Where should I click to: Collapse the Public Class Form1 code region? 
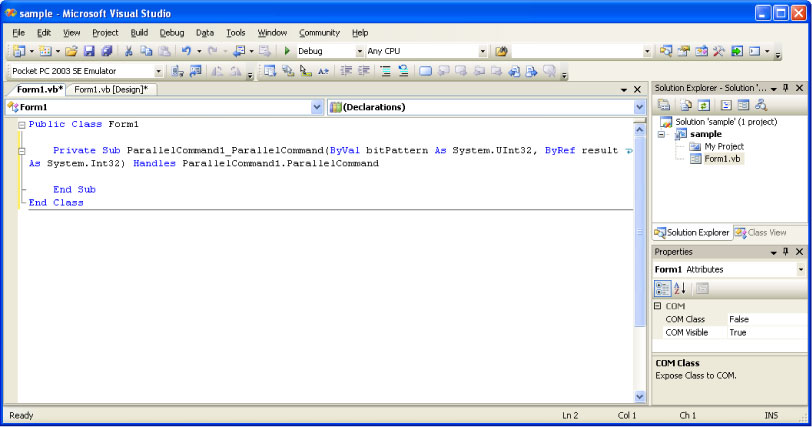pos(22,125)
